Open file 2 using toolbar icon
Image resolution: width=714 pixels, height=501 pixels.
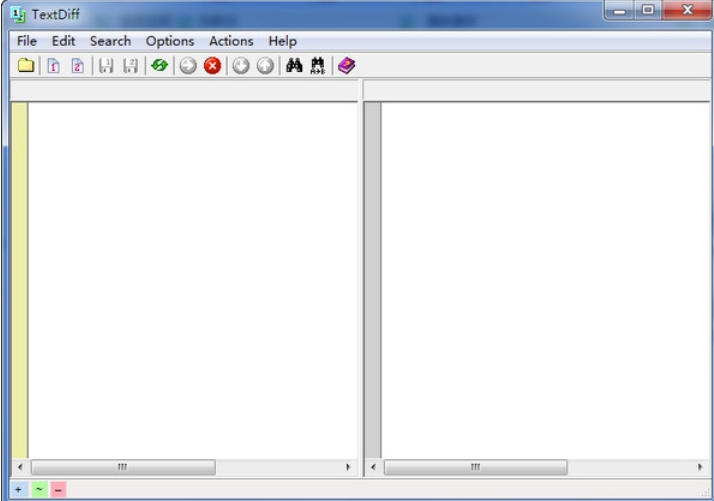pyautogui.click(x=77, y=66)
